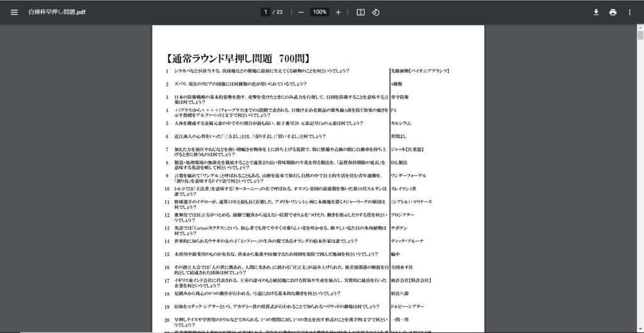Click the answer (シアトル)・マリナーズ

[x=411, y=202]
